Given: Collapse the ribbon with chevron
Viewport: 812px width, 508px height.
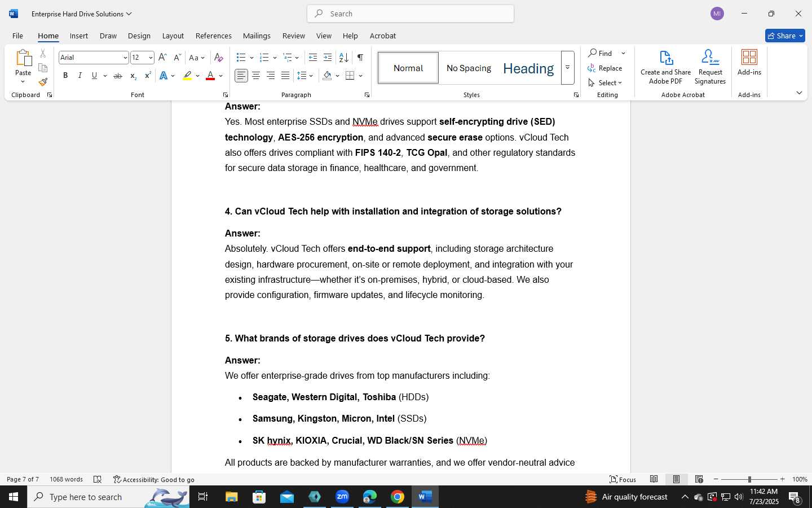Looking at the screenshot, I should [x=799, y=93].
